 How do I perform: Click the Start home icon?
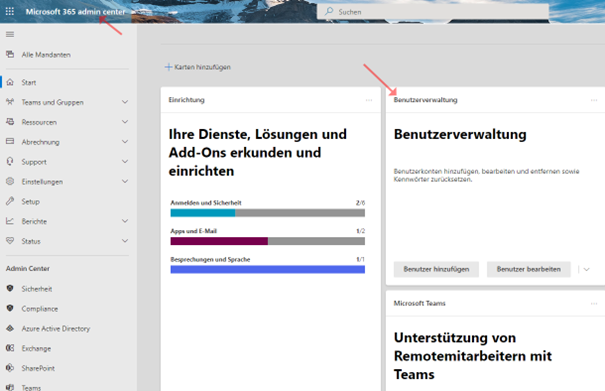coord(10,82)
